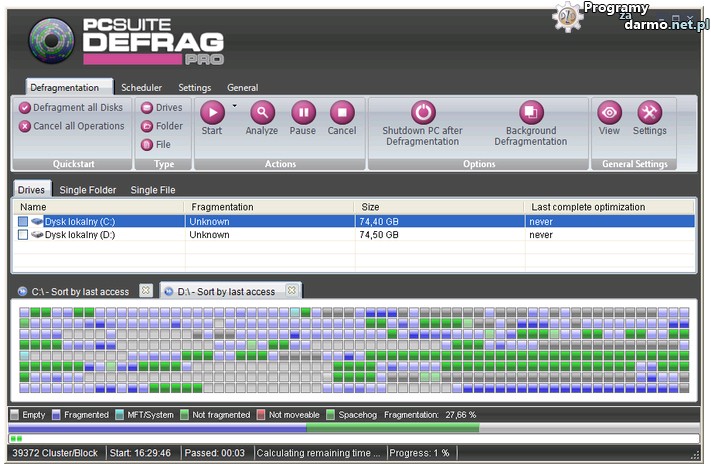Screen dimensions: 711x472
Task: Click the Fragmented legend color swatch
Action: [57, 414]
